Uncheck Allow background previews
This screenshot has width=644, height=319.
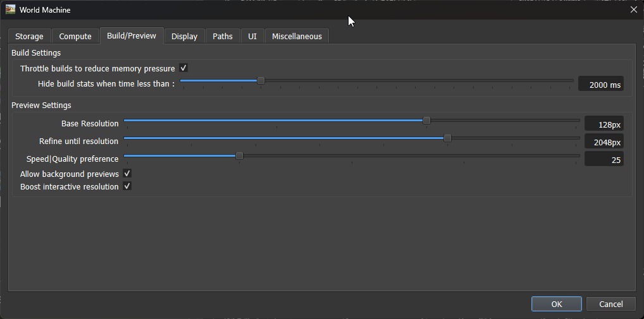(127, 174)
